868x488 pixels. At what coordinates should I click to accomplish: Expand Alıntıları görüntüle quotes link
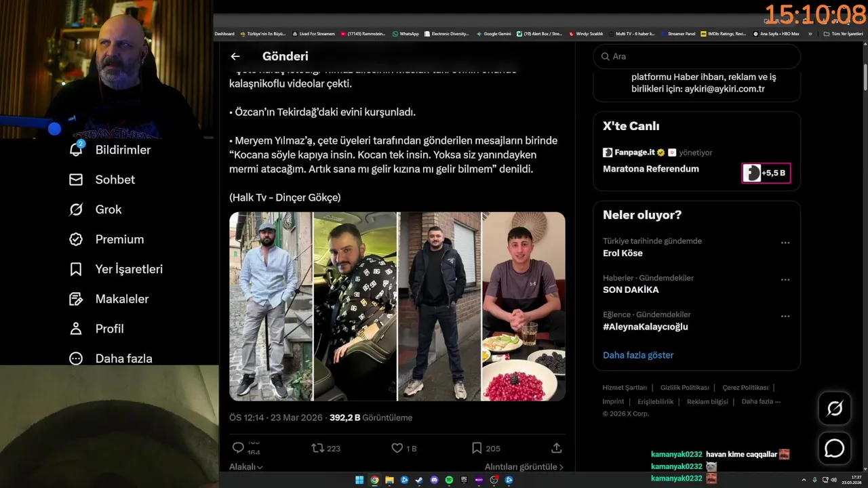coord(524,467)
